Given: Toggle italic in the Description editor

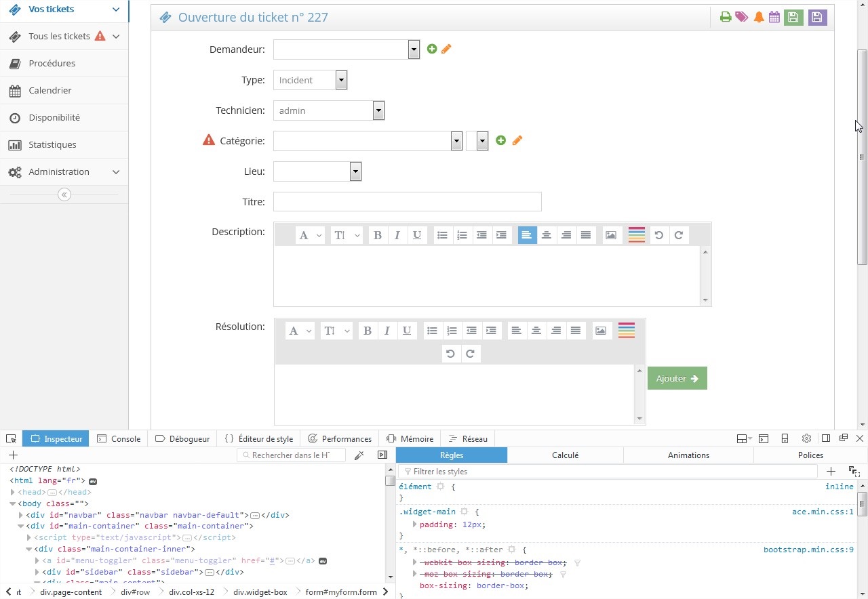Looking at the screenshot, I should click(x=397, y=235).
